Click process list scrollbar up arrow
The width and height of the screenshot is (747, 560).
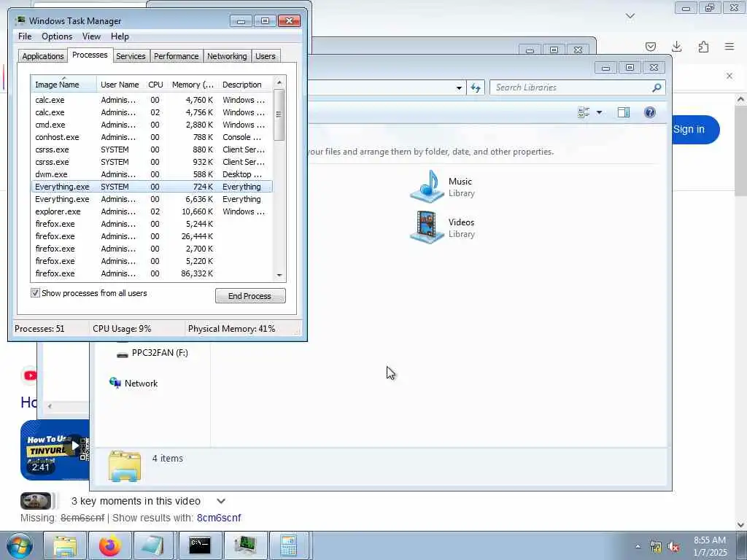[x=279, y=82]
